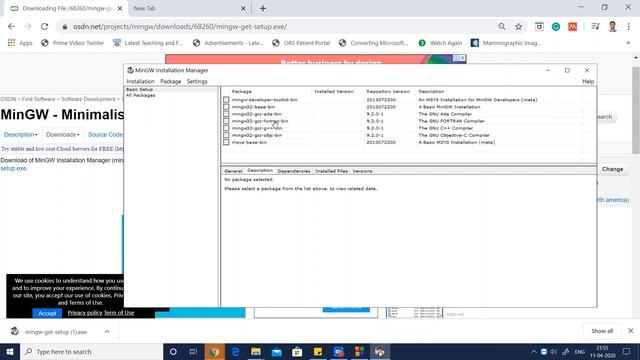Image resolution: width=640 pixels, height=360 pixels.
Task: Dismiss the downloads bar
Action: [x=631, y=331]
